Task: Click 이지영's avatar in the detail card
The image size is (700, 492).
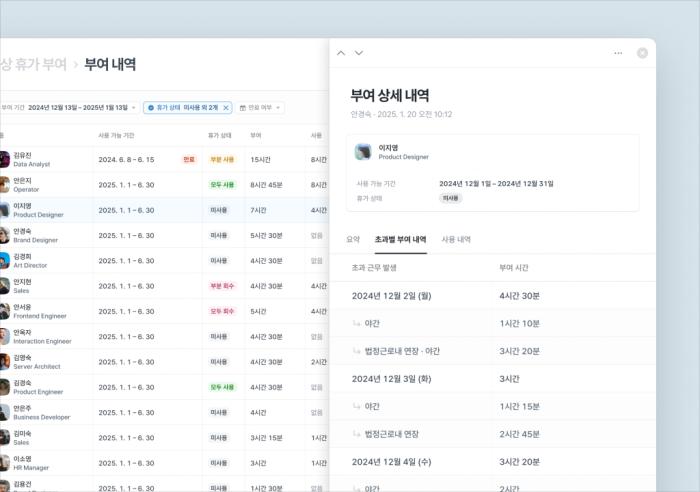Action: [x=363, y=152]
